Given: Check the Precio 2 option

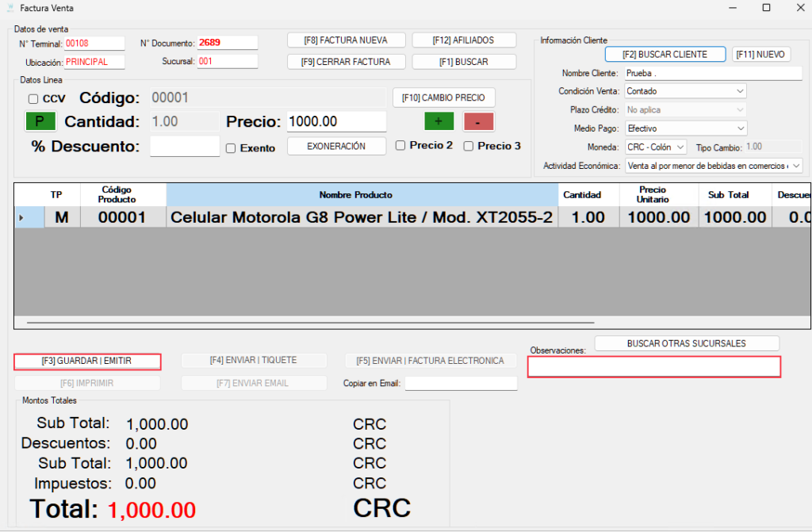Looking at the screenshot, I should tap(400, 146).
